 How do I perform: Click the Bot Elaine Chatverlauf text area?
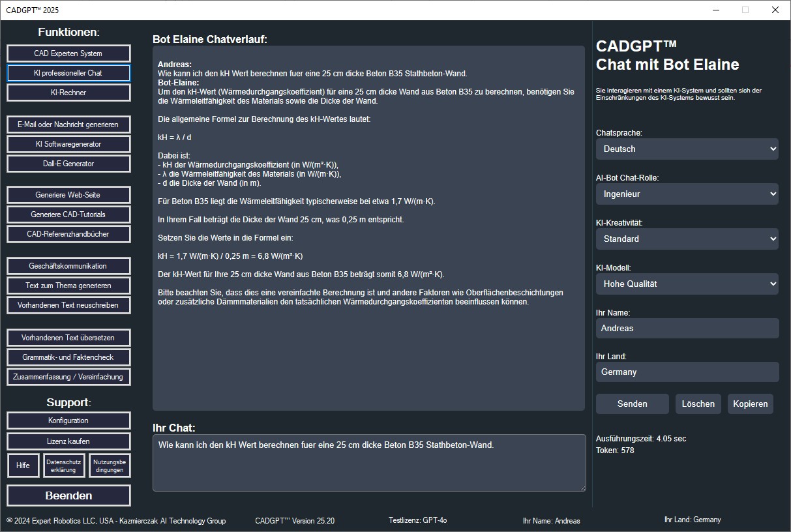click(368, 228)
